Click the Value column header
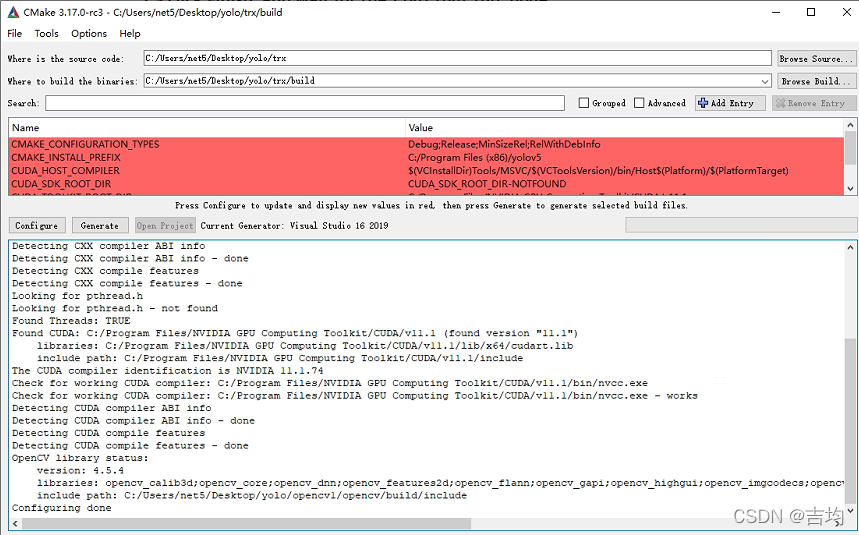Image resolution: width=859 pixels, height=535 pixels. (625, 128)
